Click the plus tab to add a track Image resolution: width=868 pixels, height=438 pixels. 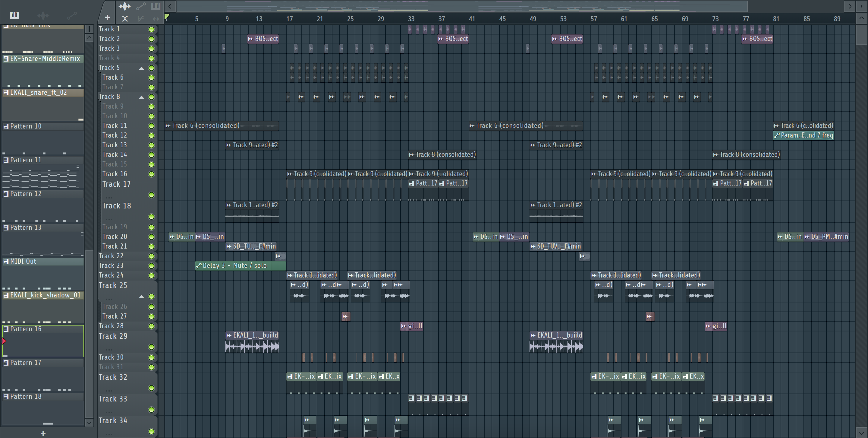click(x=108, y=17)
